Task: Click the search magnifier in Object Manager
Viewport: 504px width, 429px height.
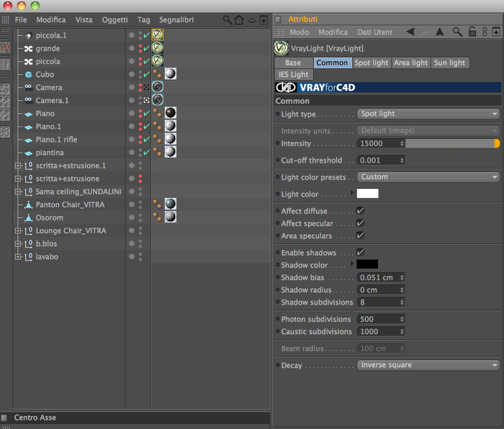Action: pyautogui.click(x=228, y=20)
